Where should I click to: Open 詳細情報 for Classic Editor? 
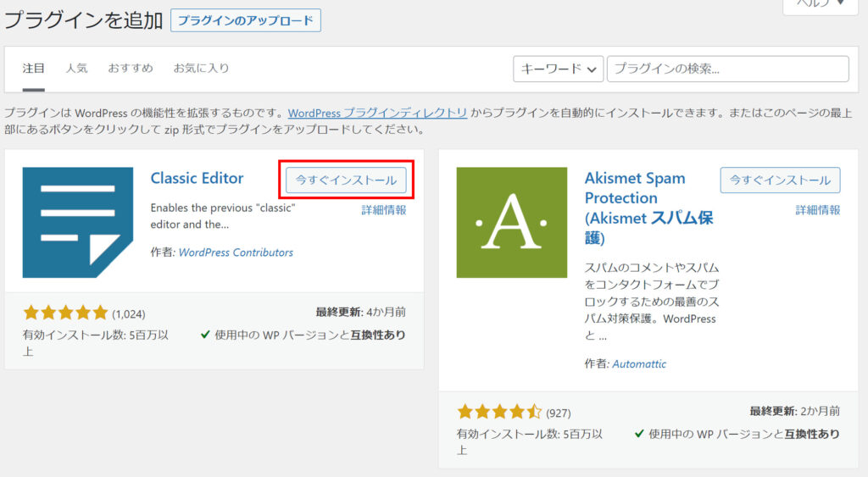(x=384, y=210)
